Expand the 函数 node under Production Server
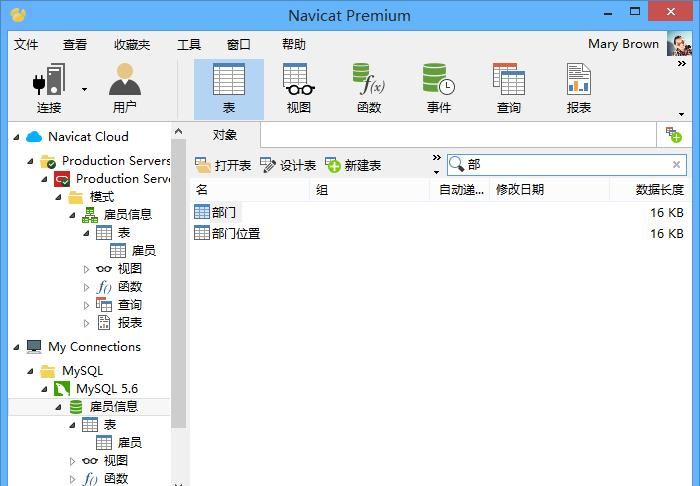 point(87,287)
